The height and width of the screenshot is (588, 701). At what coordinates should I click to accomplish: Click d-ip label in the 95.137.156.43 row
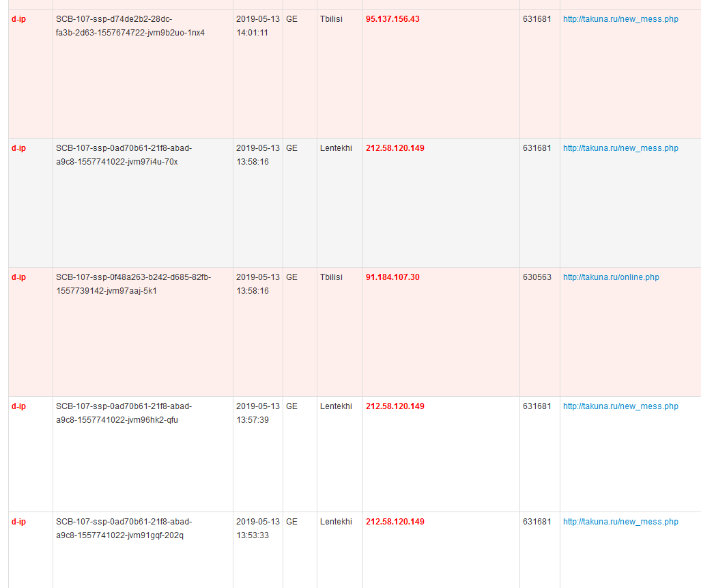(x=18, y=19)
